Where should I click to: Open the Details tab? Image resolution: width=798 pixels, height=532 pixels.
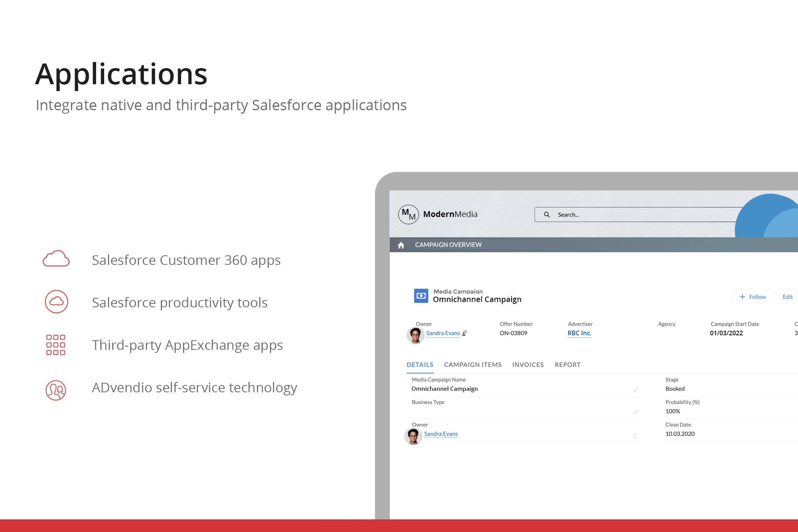coord(420,365)
